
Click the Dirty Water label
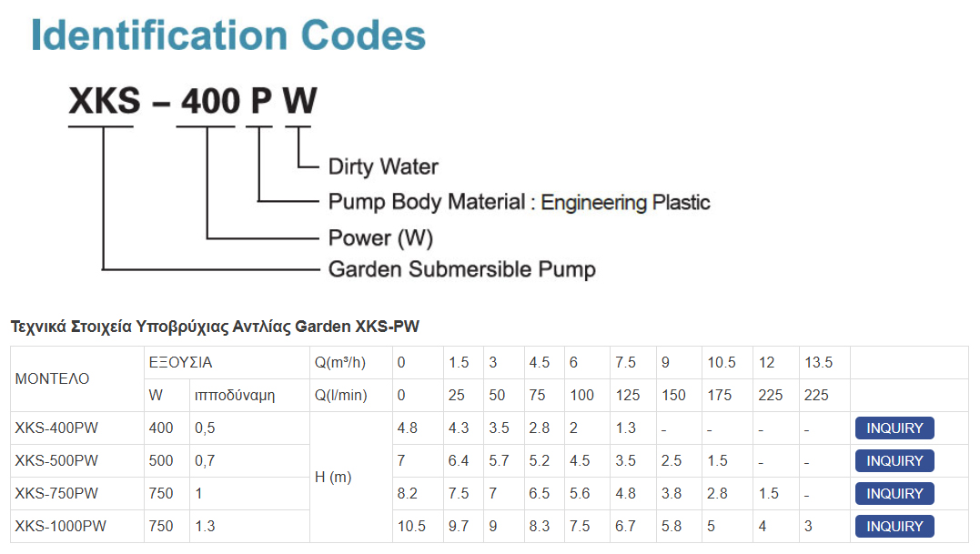coord(383,166)
